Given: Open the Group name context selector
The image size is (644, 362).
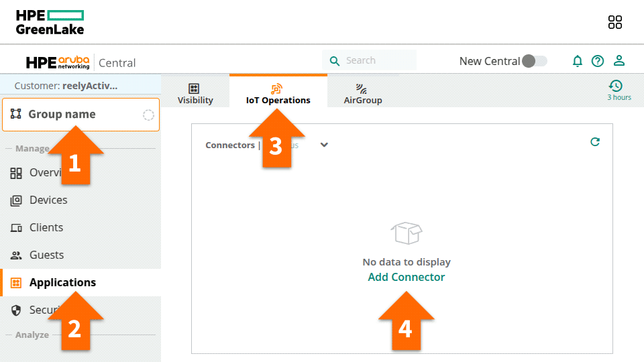Looking at the screenshot, I should (81, 115).
